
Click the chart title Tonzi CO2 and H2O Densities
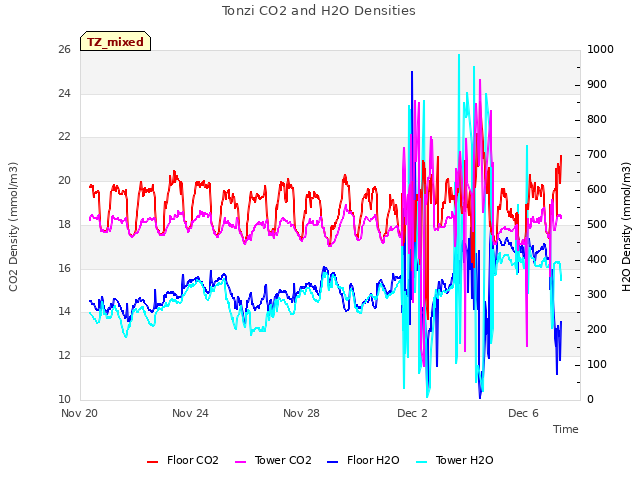(x=319, y=11)
